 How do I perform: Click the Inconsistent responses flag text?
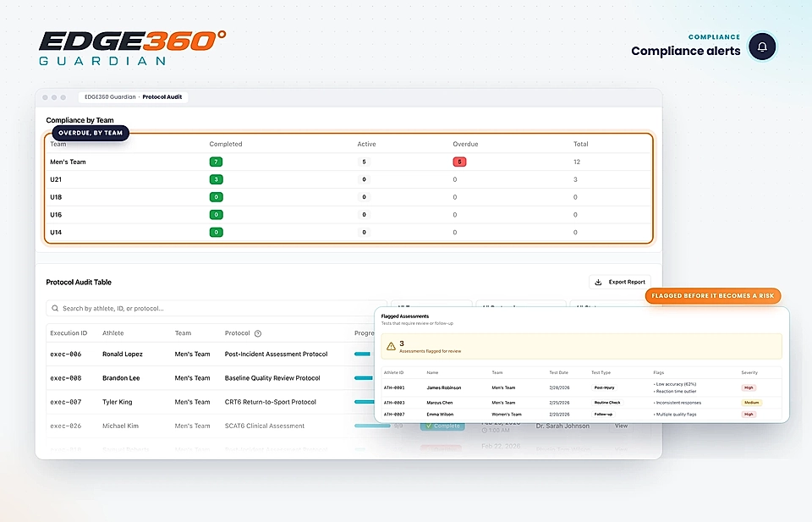(678, 403)
